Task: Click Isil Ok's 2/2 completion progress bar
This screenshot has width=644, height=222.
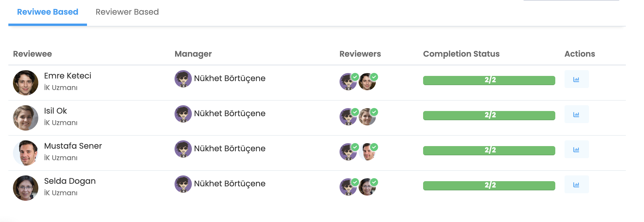Action: click(x=489, y=115)
